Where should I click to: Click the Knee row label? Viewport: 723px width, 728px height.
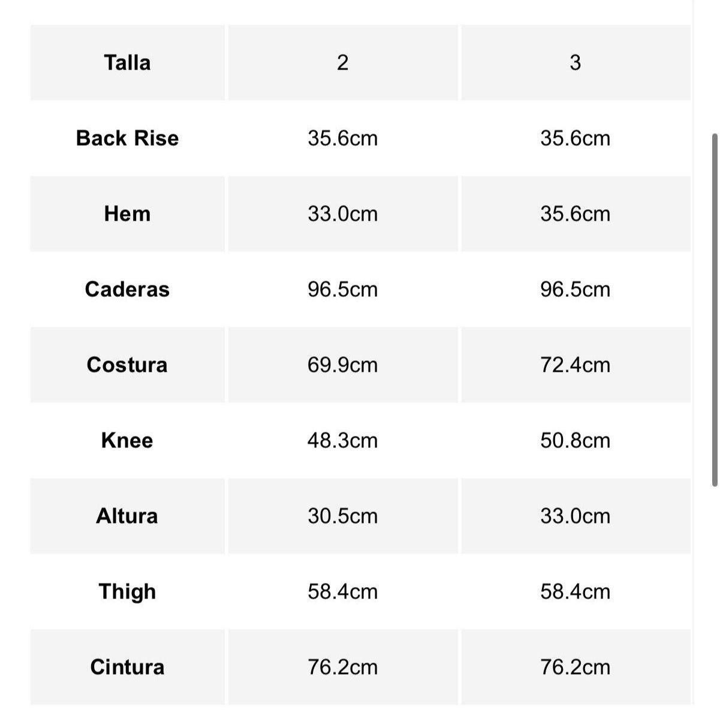[x=127, y=440]
